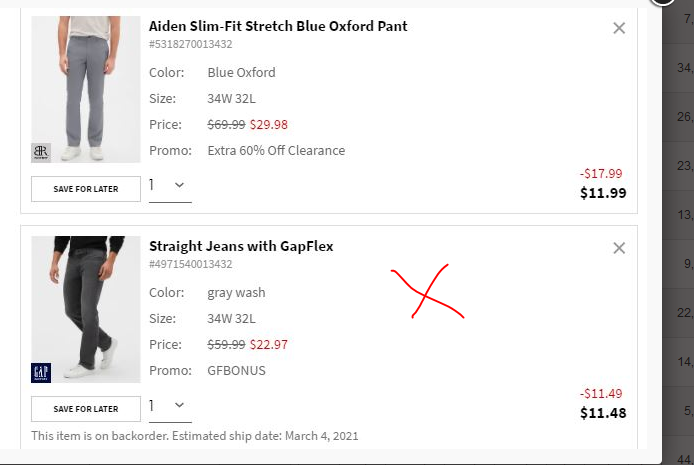694x465 pixels.
Task: Click item number #4971540013432
Action: point(191,264)
